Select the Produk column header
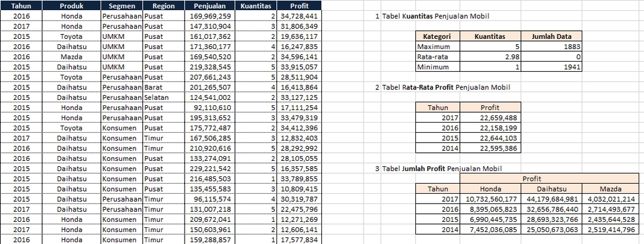This screenshot has width=644, height=244. point(72,6)
